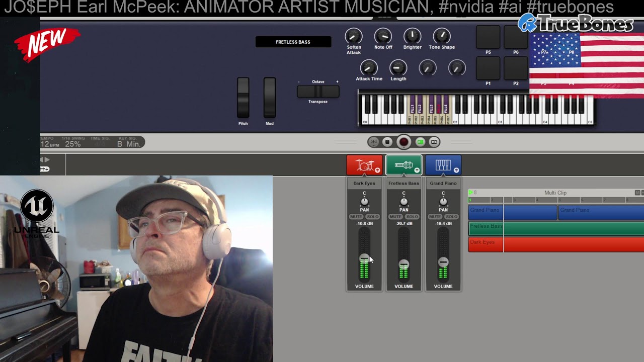The width and height of the screenshot is (644, 362).
Task: Click the Fretless Bass pan knob
Action: point(404,202)
